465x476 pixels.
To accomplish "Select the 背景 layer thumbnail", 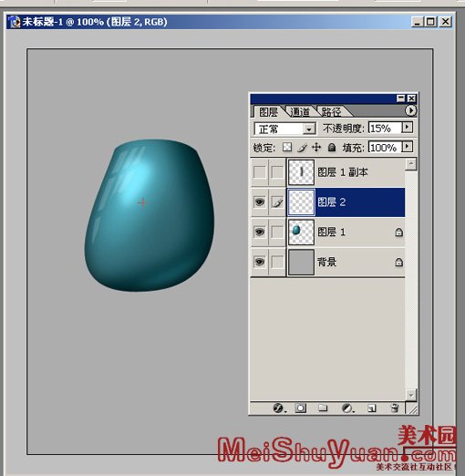I will (301, 262).
